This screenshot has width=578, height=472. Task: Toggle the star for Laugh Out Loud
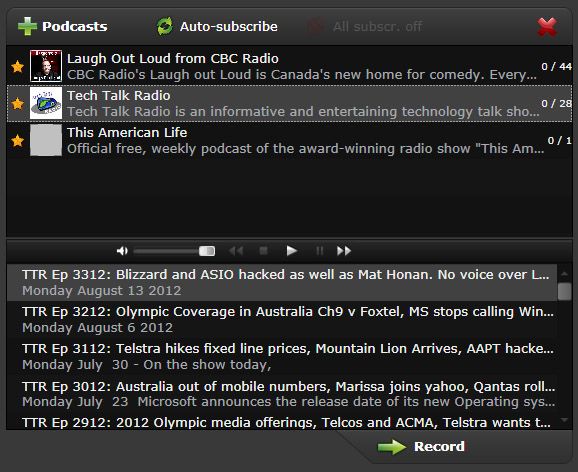pyautogui.click(x=17, y=67)
